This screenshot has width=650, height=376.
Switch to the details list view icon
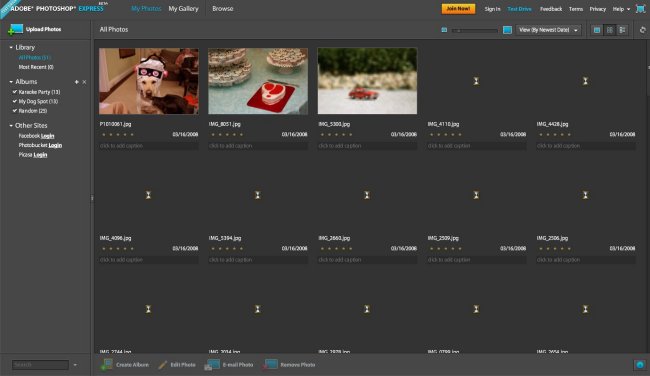(622, 30)
